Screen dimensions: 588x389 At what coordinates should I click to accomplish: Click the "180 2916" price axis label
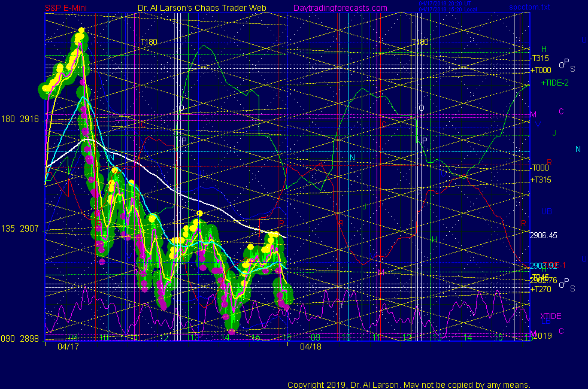[20, 119]
